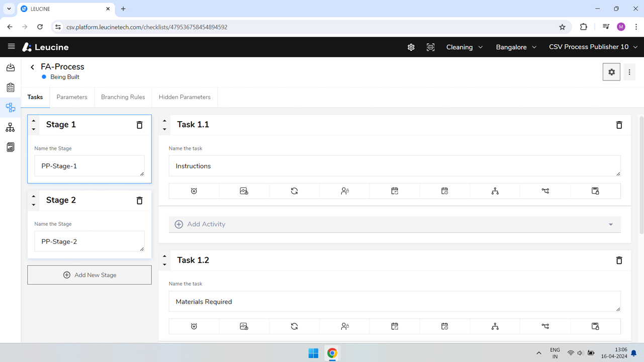
Task: Delete Stage 1
Action: tap(140, 125)
